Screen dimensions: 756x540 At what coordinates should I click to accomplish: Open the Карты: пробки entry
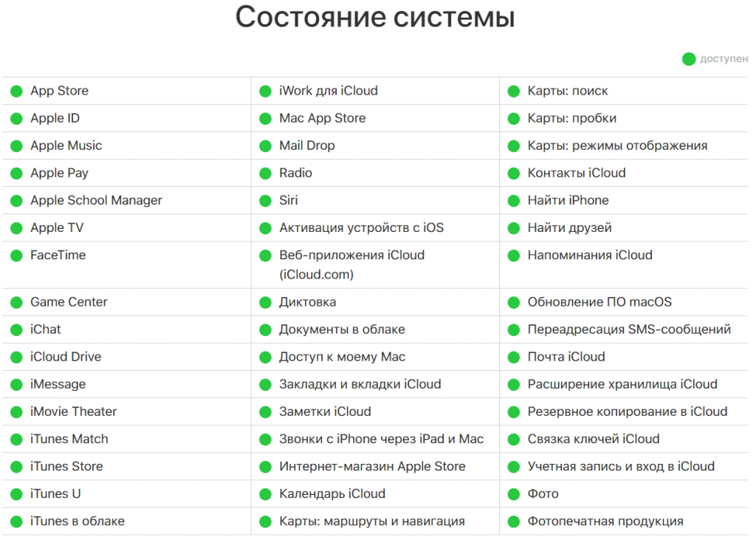pos(571,118)
